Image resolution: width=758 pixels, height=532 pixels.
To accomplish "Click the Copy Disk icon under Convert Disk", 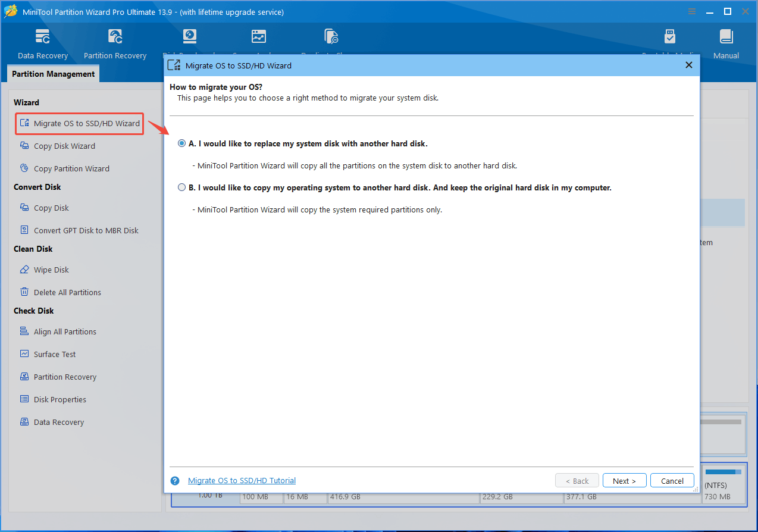I will tap(24, 208).
